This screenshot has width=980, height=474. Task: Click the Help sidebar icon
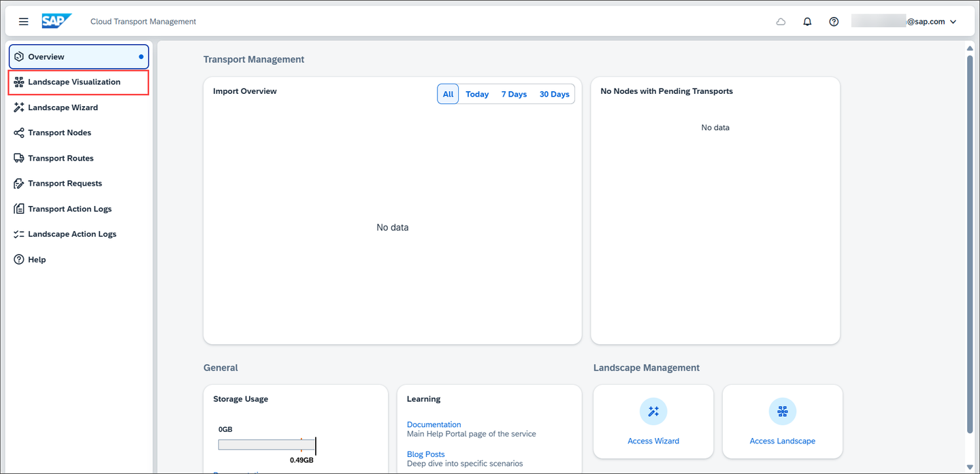click(x=19, y=260)
